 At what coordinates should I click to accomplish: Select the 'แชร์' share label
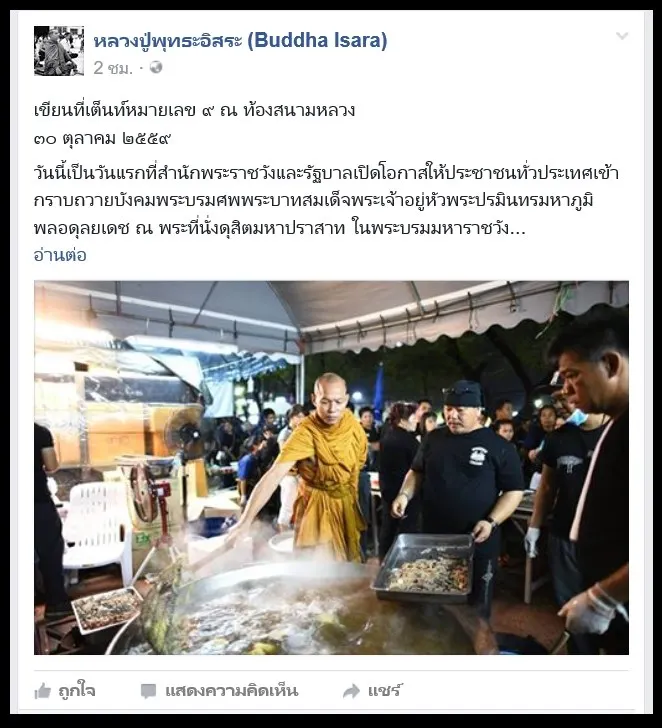point(384,691)
